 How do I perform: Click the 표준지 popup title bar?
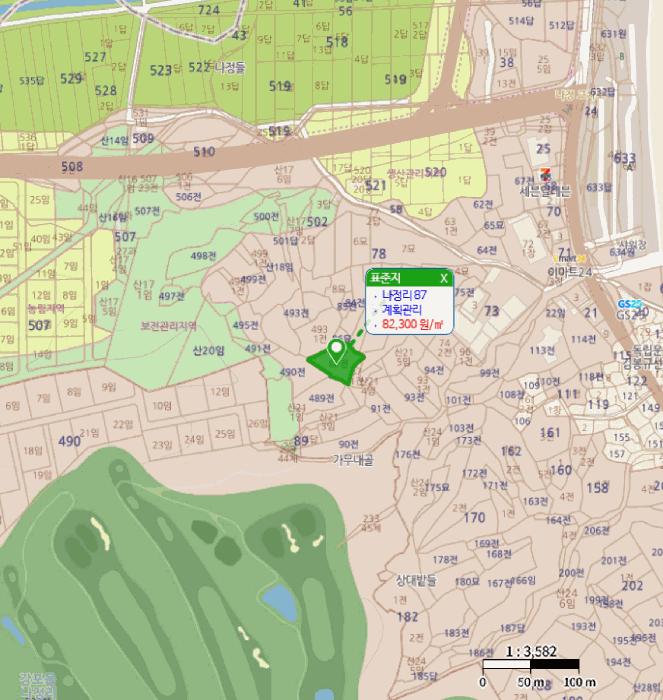[400, 277]
